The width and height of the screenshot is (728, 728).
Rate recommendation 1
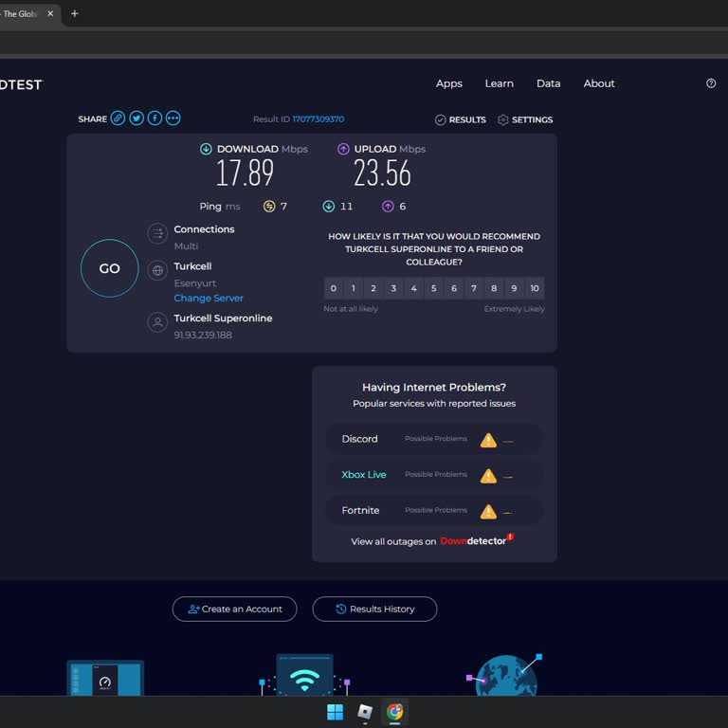pos(354,288)
